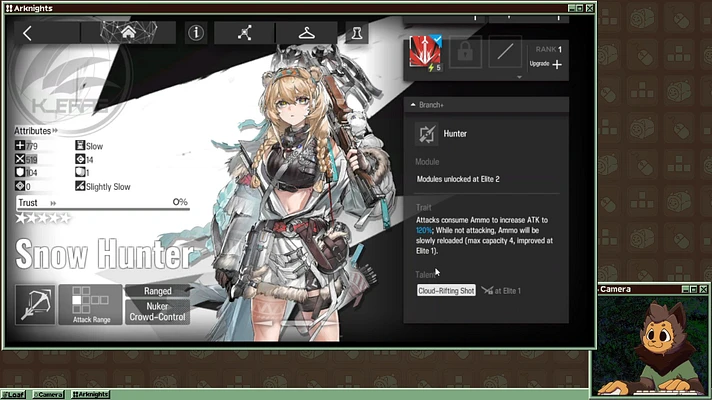
Task: Expand the skill panel down arrow
Action: tap(519, 77)
